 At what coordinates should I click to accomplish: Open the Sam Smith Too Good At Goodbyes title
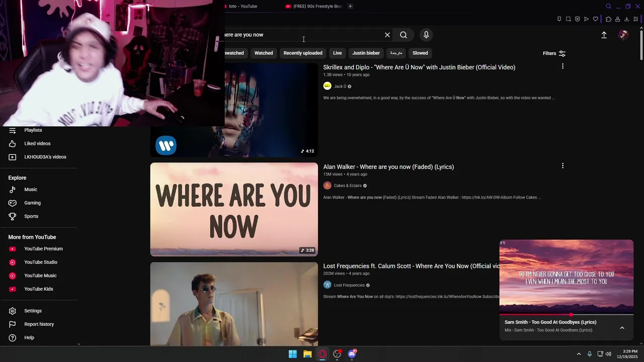click(550, 322)
